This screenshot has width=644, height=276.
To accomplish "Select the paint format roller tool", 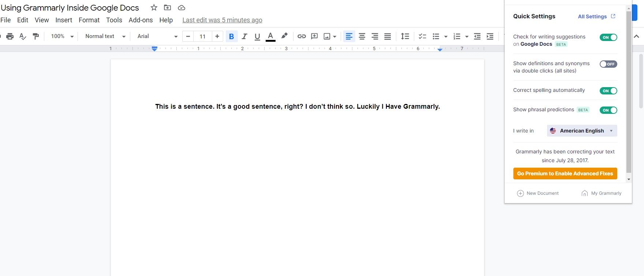I will point(36,36).
